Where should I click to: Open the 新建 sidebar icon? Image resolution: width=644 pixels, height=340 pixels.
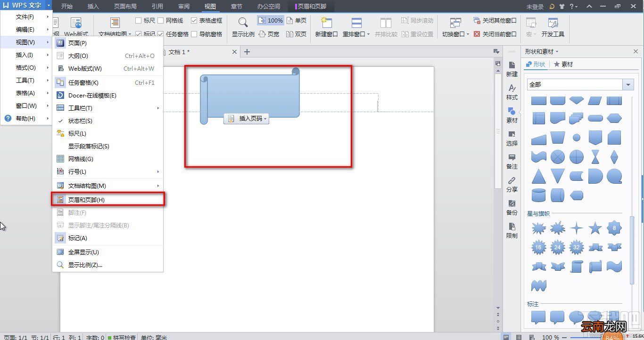click(512, 69)
